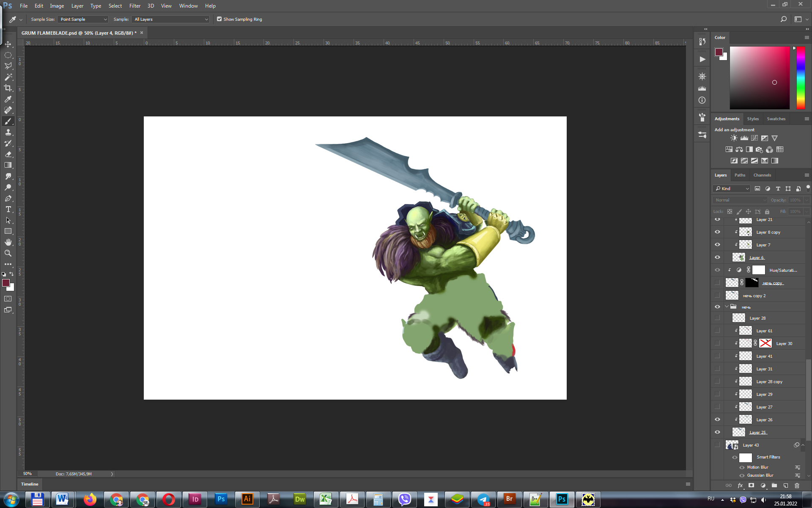Viewport: 812px width, 508px height.
Task: Show the меч copy 2 layer
Action: [x=717, y=295]
